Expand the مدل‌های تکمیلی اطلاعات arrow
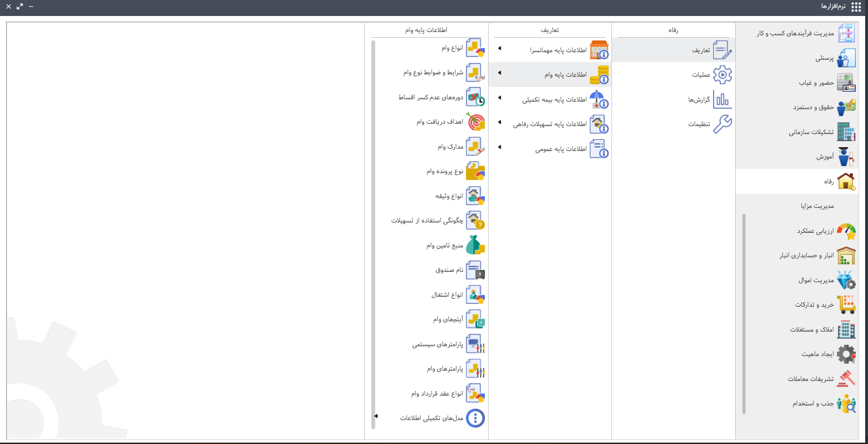 tap(376, 416)
